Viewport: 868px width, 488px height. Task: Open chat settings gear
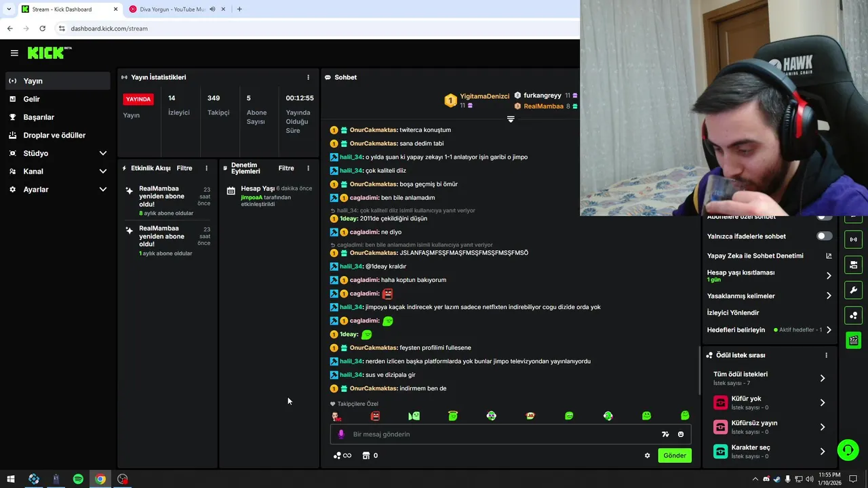pyautogui.click(x=647, y=455)
